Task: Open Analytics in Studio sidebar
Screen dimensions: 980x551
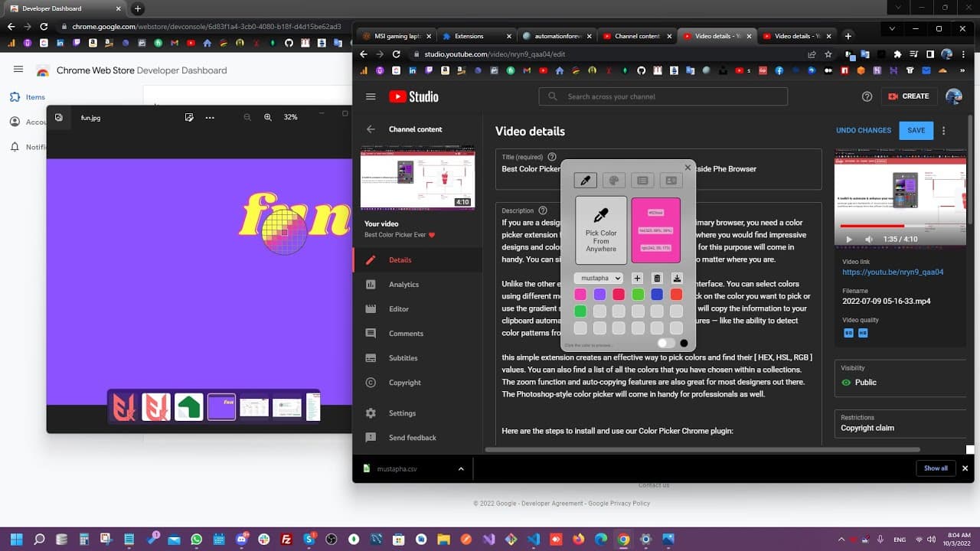Action: pos(418,285)
